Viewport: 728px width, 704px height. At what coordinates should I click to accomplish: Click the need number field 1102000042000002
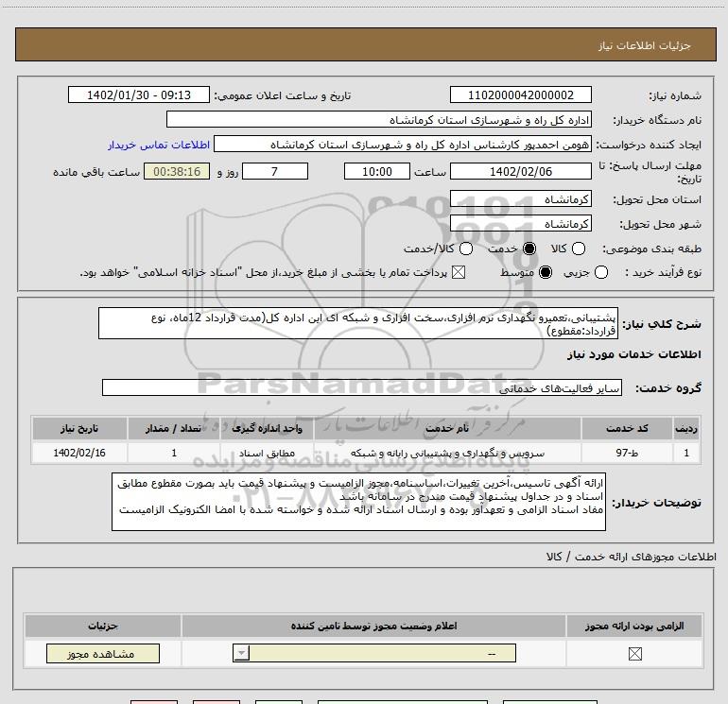pyautogui.click(x=520, y=94)
